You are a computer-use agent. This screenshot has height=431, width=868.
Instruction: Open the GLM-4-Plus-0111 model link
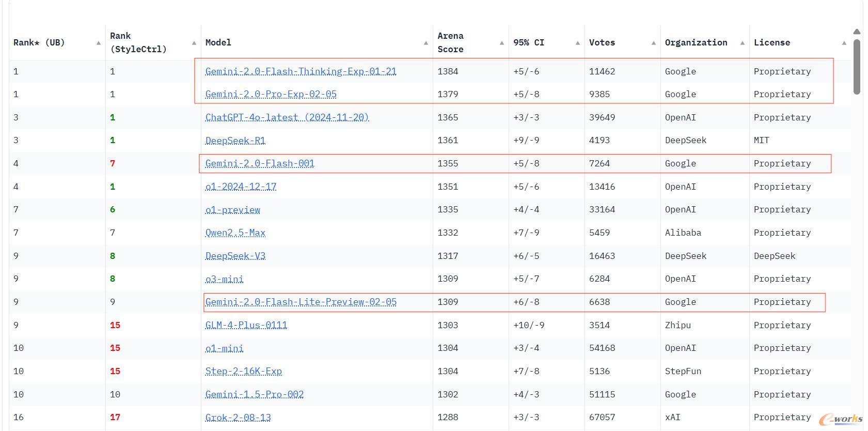pos(246,325)
